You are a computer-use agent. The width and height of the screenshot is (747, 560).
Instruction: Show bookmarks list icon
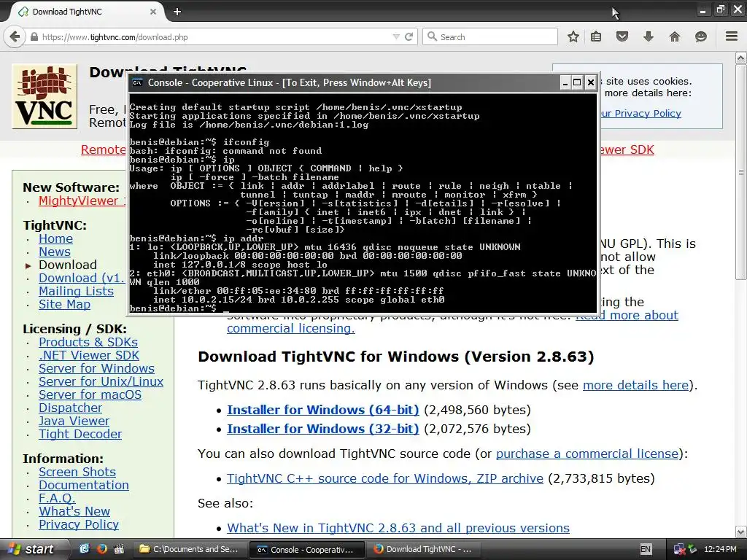596,36
